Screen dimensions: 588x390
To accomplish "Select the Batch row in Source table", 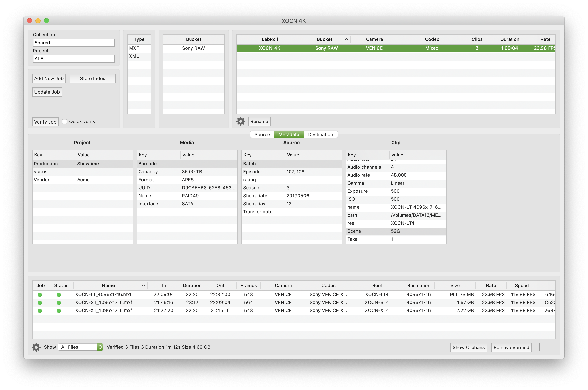I will pyautogui.click(x=291, y=164).
